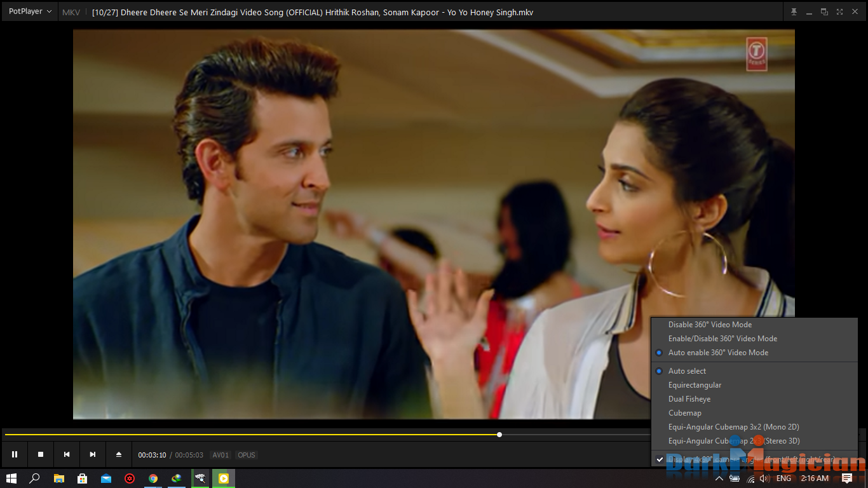
Task: Maximize or restore the PotPlayer window
Action: point(824,12)
